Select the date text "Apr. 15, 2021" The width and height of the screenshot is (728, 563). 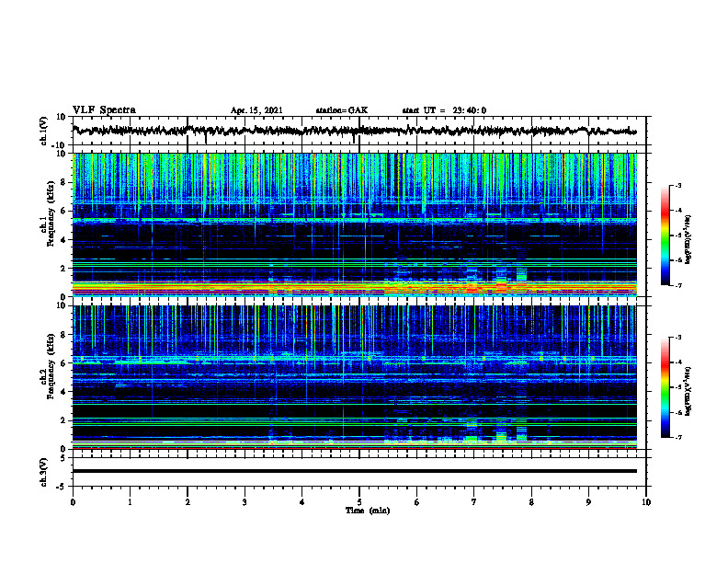256,110
